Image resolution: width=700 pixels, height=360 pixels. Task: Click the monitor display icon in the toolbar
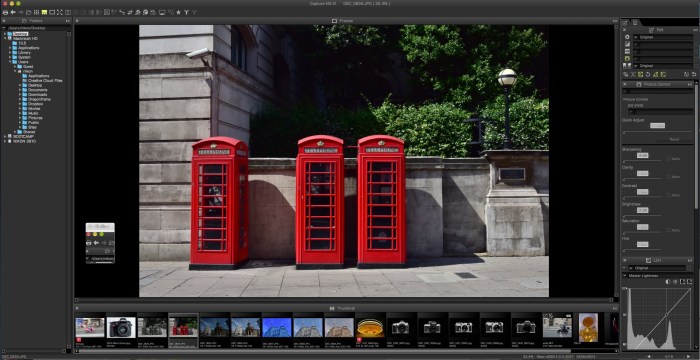pos(162,12)
